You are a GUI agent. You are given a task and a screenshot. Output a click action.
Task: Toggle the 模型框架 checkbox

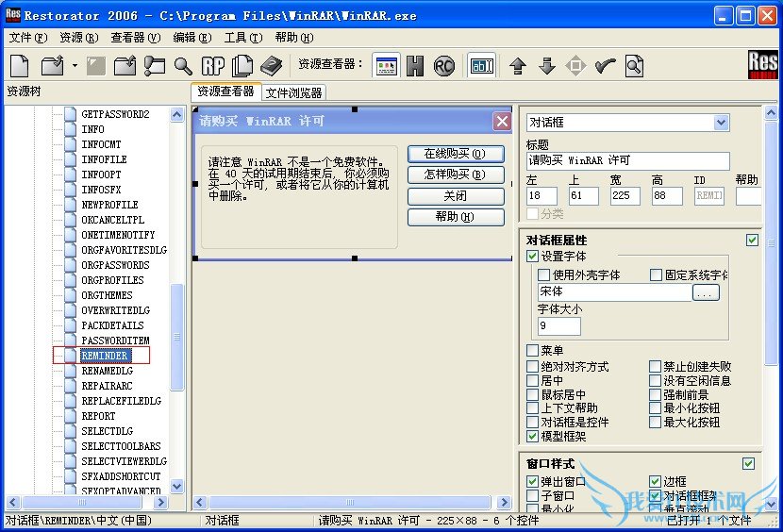point(533,436)
